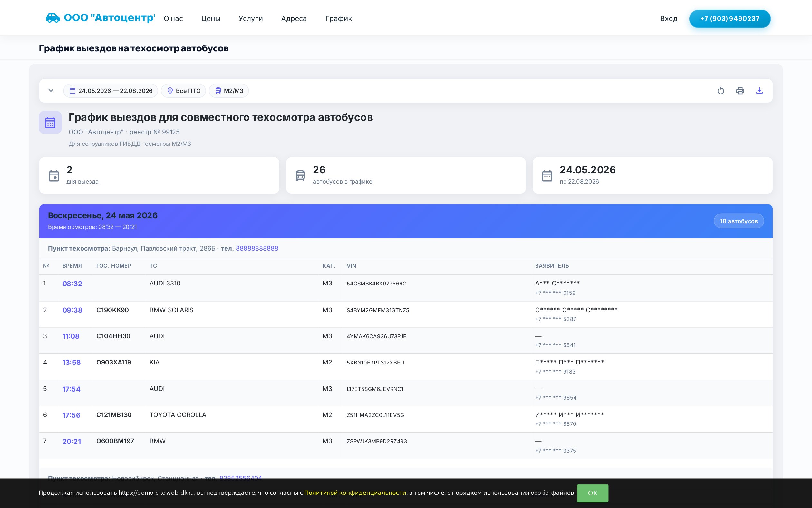
Task: Select the 17:54 time entry
Action: coord(72,389)
